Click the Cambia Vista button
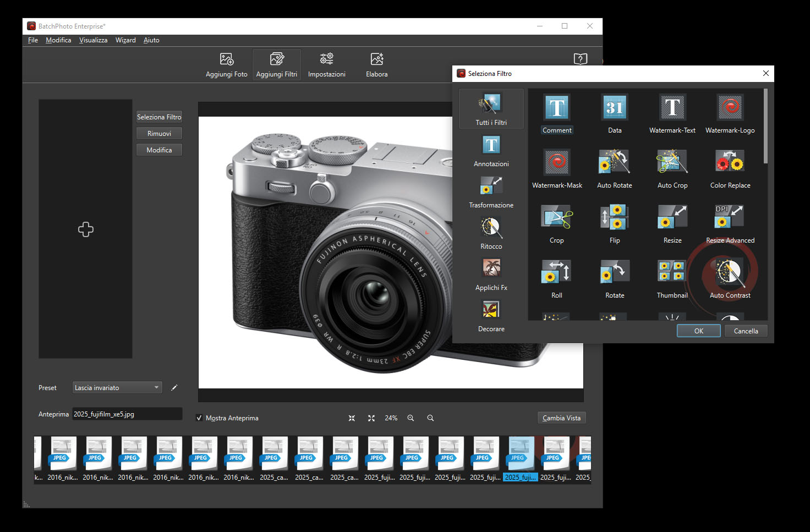This screenshot has height=532, width=810. 561,418
